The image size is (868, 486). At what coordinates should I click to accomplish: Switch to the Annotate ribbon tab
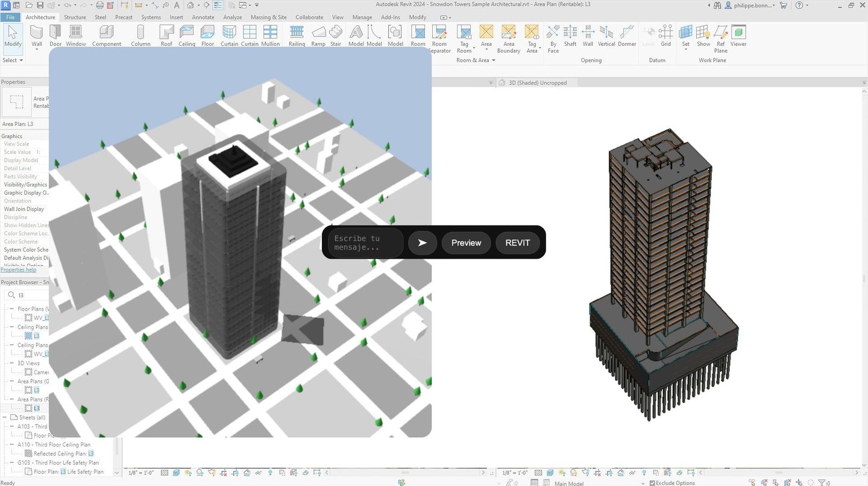pyautogui.click(x=203, y=17)
